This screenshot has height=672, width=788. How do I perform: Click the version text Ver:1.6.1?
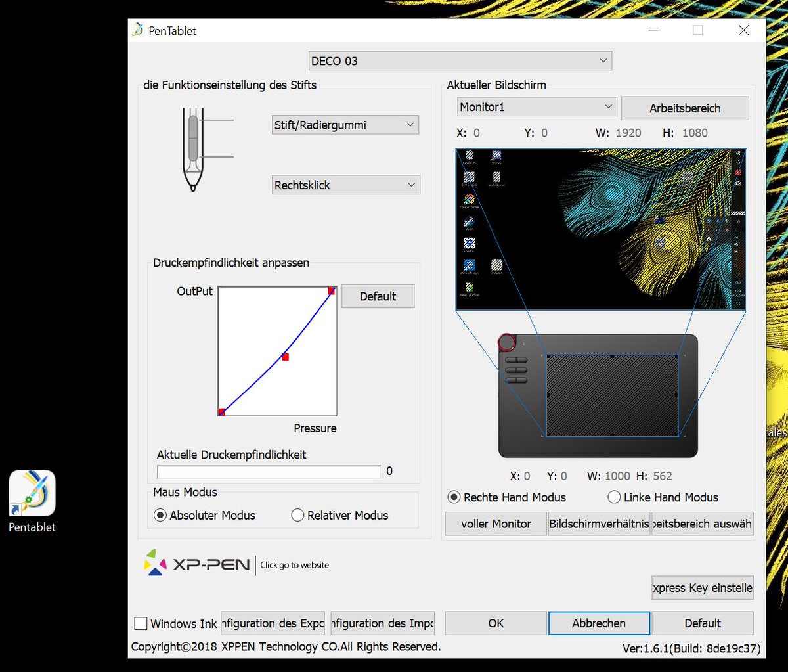(x=691, y=648)
